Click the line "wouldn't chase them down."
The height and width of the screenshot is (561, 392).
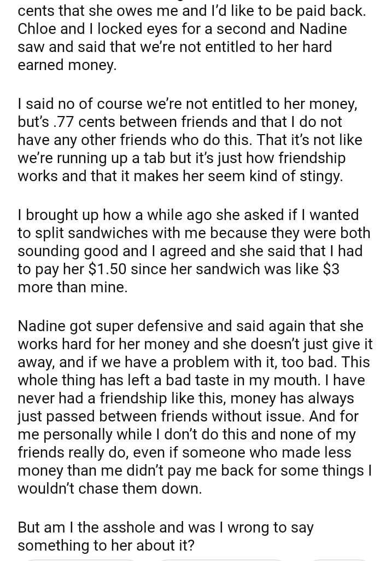(109, 489)
